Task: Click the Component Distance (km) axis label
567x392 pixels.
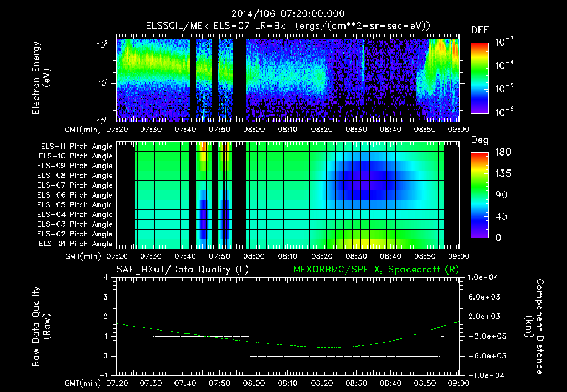Action: click(x=534, y=327)
